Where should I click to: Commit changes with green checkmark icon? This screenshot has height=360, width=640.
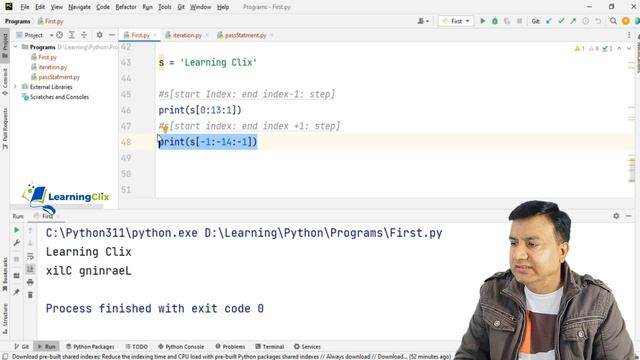(561, 21)
